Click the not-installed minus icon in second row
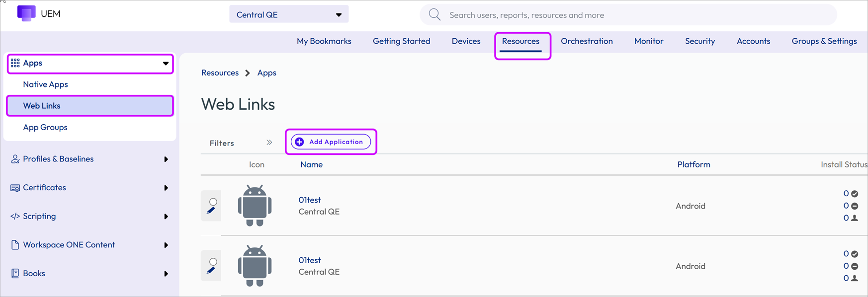This screenshot has height=297, width=868. click(855, 266)
